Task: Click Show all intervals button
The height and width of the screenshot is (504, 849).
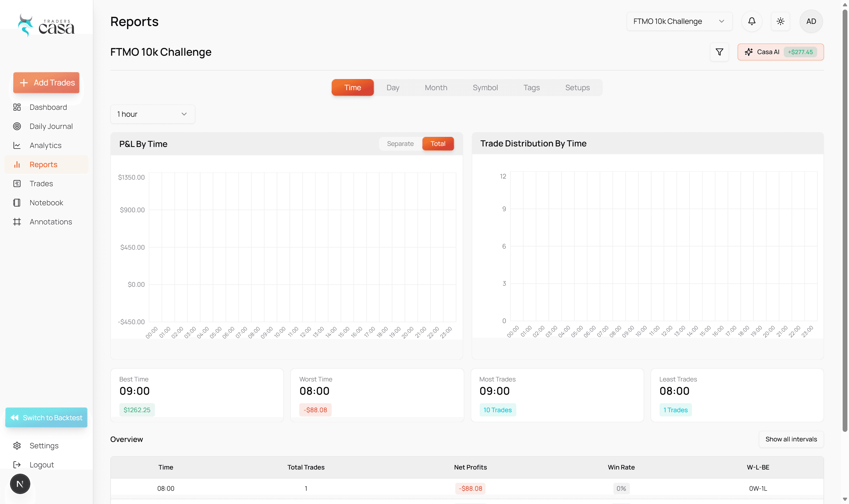Action: (x=791, y=439)
